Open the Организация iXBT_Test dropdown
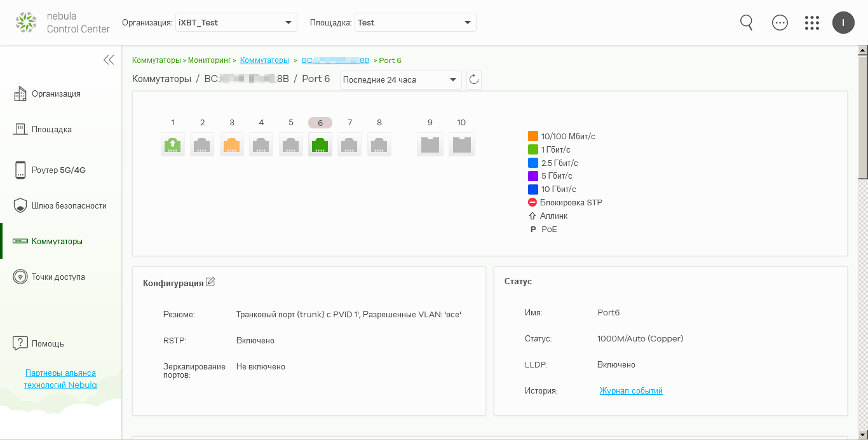868x440 pixels. pos(236,22)
